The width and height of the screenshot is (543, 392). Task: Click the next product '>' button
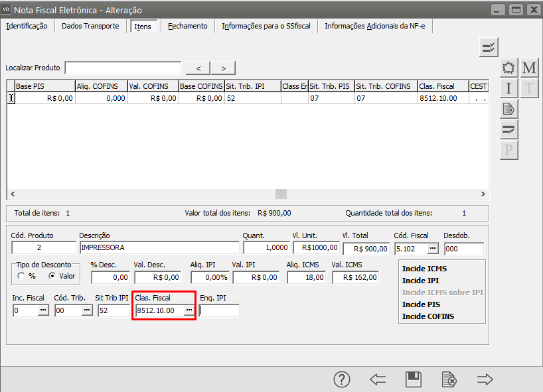click(224, 68)
